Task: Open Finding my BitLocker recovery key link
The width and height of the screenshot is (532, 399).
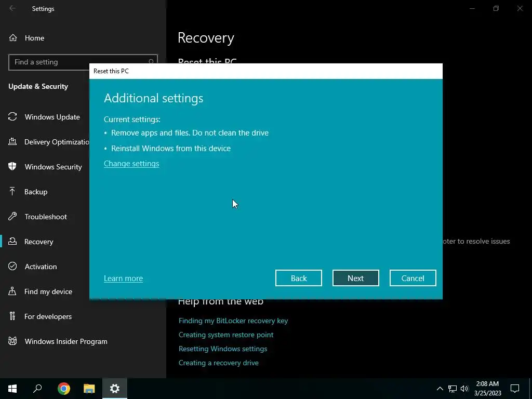Action: [x=233, y=321]
